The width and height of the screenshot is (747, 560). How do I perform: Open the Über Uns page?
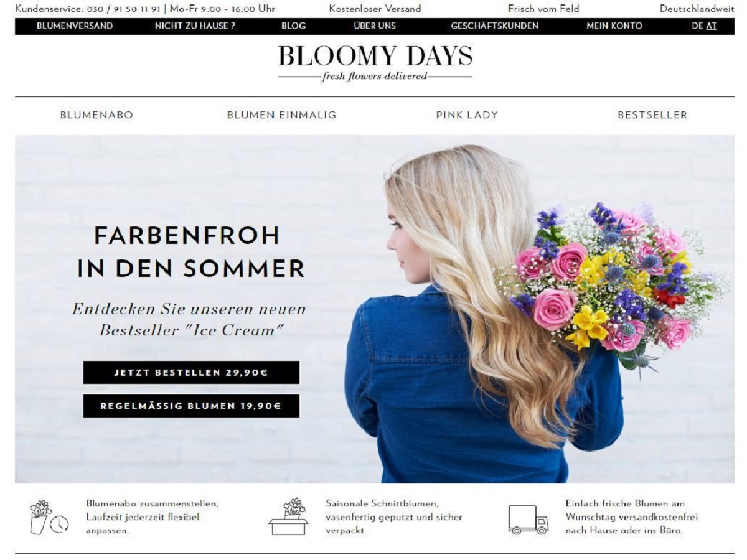375,26
